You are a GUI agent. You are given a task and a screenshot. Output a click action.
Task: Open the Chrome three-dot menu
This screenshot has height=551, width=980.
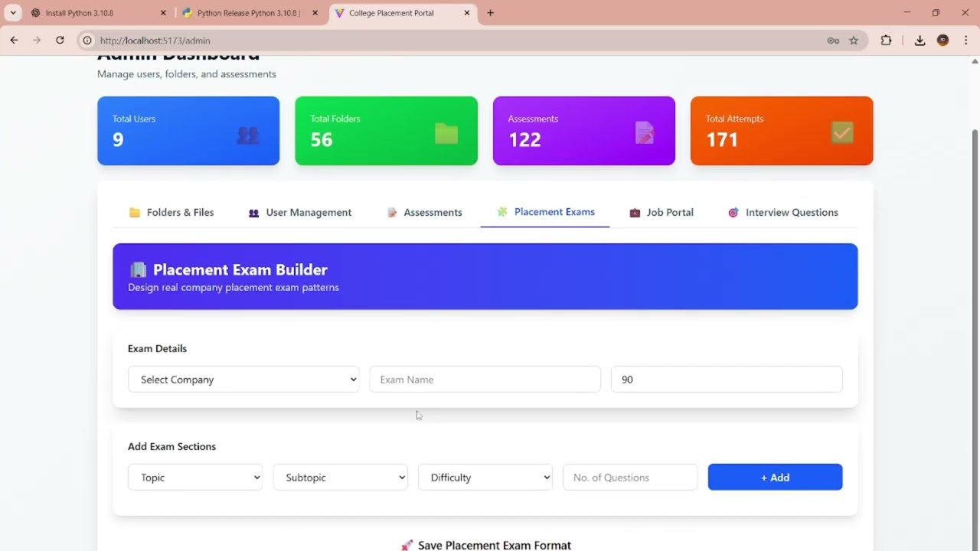point(966,41)
